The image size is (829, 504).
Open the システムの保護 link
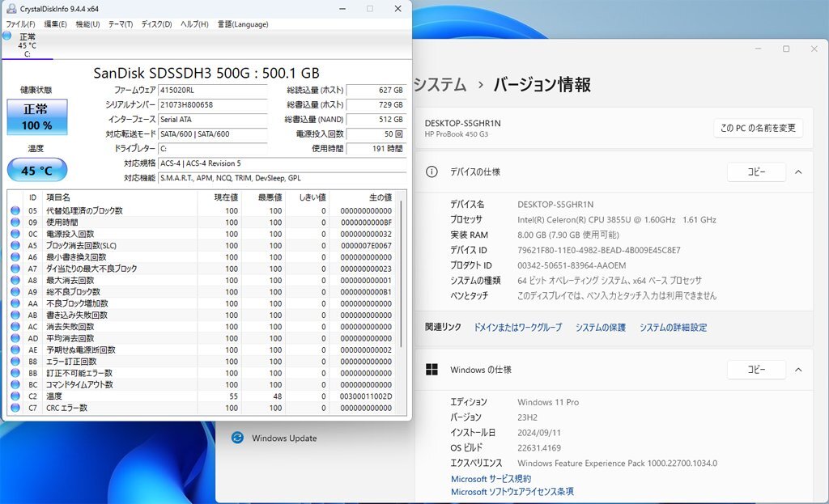coord(600,327)
